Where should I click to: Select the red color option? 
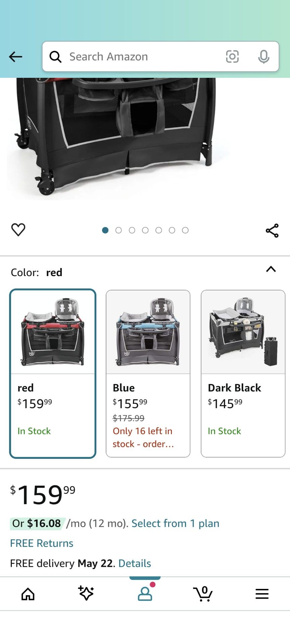click(53, 373)
